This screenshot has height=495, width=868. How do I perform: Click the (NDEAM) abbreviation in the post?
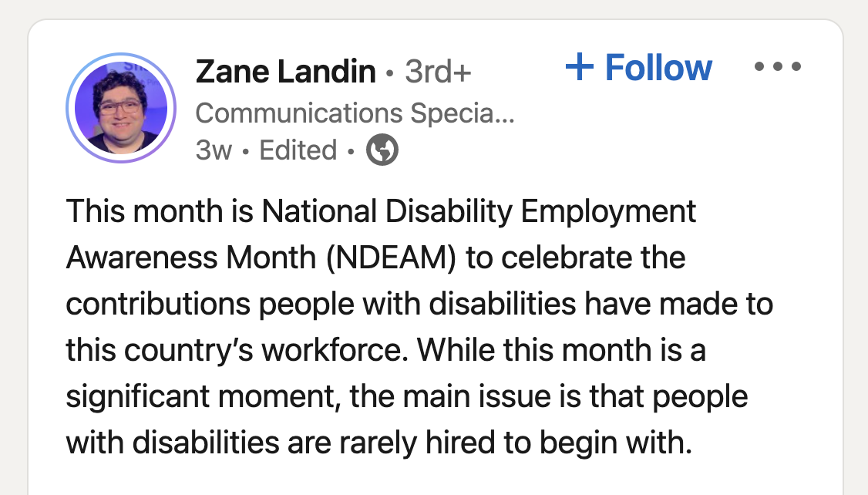(x=391, y=258)
